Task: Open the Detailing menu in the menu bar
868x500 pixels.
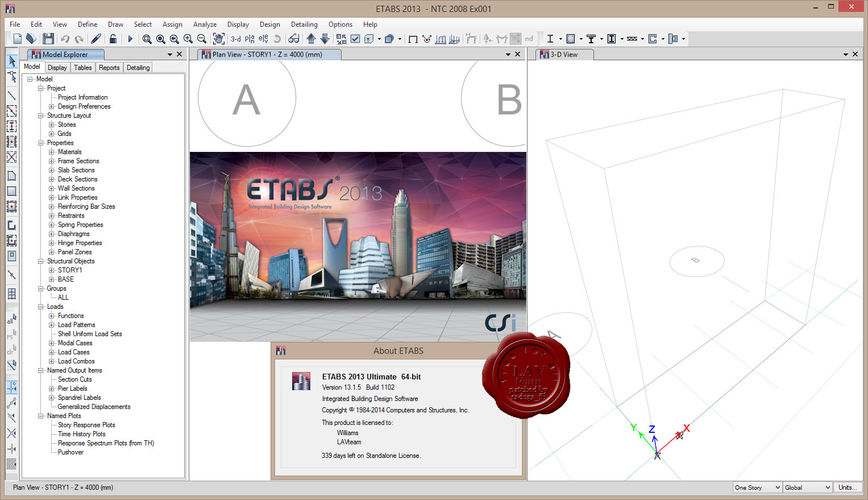Action: coord(304,24)
